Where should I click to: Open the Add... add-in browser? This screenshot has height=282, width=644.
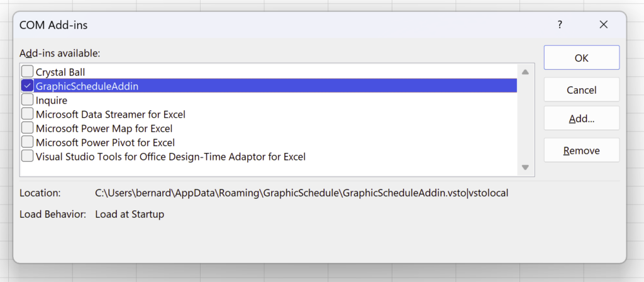[x=582, y=118]
